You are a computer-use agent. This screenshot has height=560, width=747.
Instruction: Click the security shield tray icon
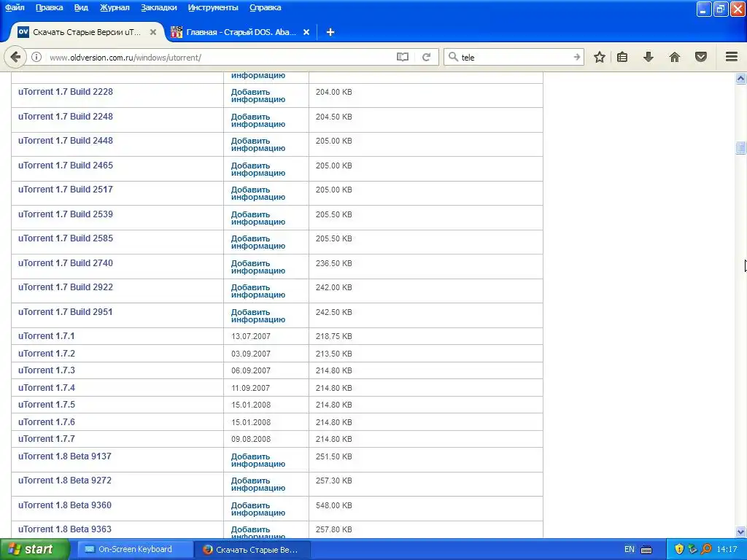tap(679, 550)
